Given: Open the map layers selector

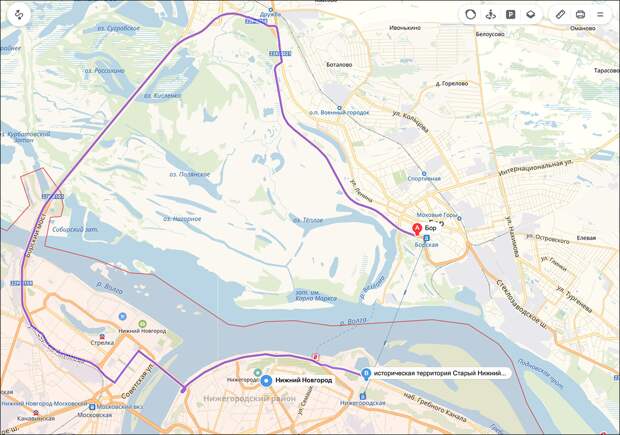Looking at the screenshot, I should coord(531,15).
